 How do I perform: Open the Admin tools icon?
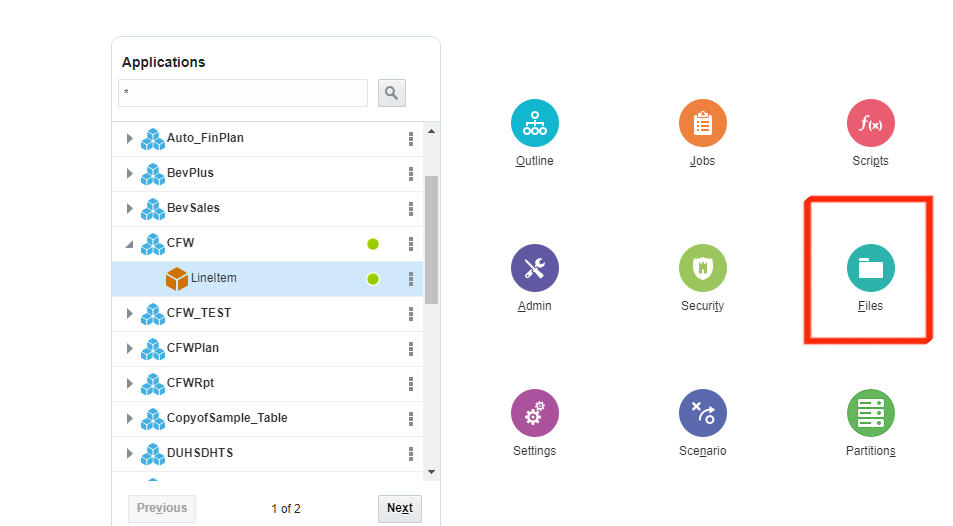(x=534, y=268)
